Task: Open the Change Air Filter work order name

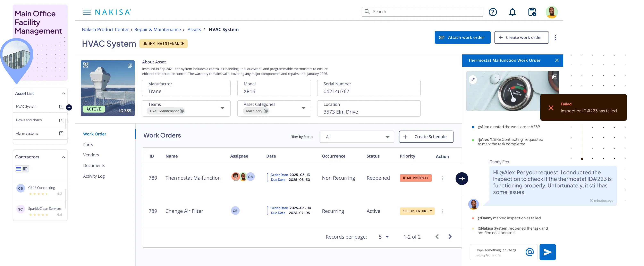Action: pyautogui.click(x=184, y=211)
